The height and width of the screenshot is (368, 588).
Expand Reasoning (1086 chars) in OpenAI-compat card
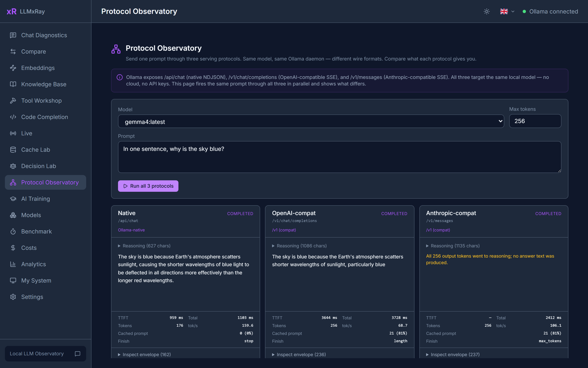click(x=299, y=246)
